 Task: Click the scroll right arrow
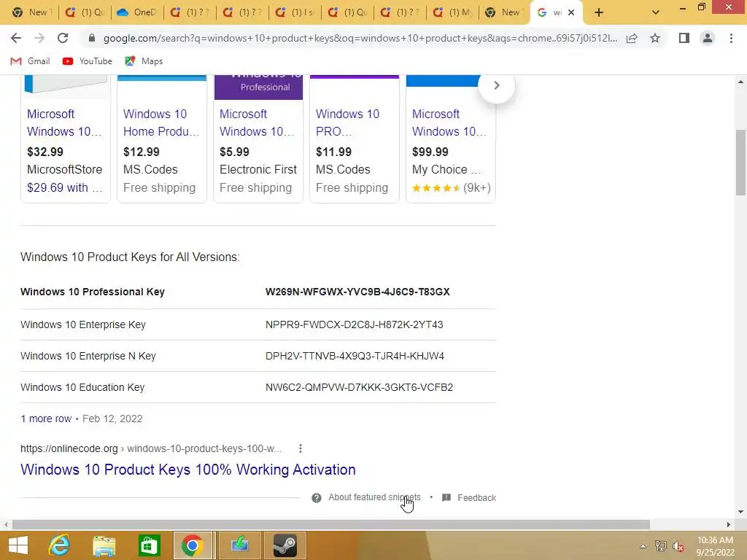tap(729, 524)
